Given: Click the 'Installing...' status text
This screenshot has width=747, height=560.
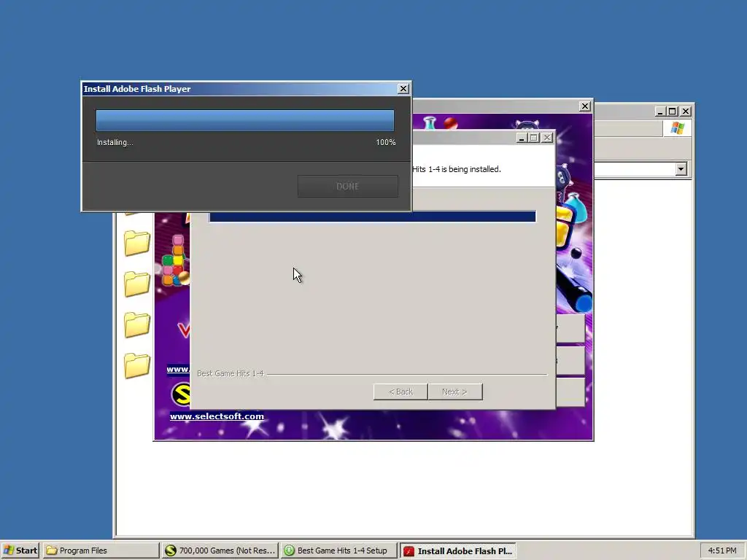Looking at the screenshot, I should (x=115, y=142).
